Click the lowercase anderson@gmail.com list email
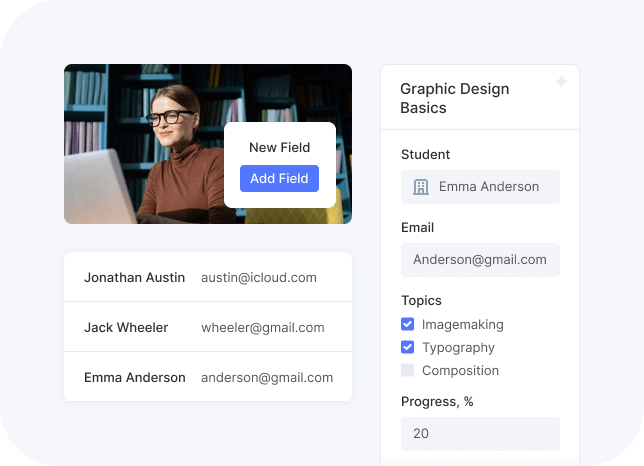This screenshot has height=466, width=644. pyautogui.click(x=267, y=377)
